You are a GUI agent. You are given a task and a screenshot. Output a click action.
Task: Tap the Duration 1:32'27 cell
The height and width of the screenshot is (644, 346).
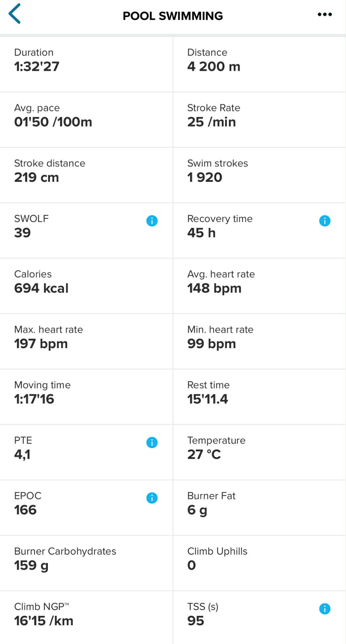pyautogui.click(x=86, y=64)
